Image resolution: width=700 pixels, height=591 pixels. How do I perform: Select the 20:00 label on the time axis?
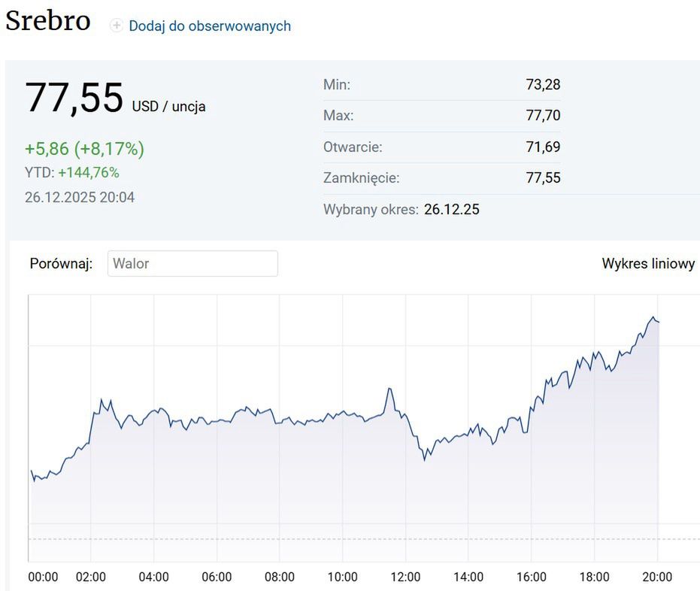coord(657,577)
